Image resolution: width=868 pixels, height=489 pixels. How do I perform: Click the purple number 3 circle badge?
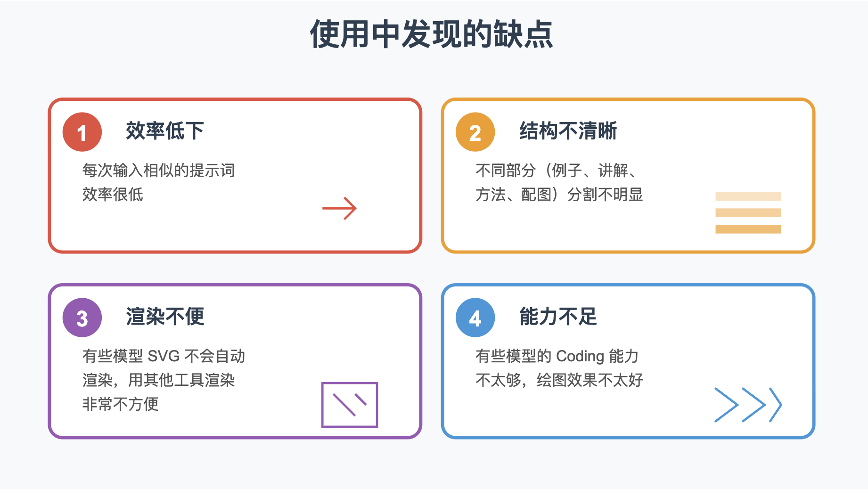[x=82, y=318]
